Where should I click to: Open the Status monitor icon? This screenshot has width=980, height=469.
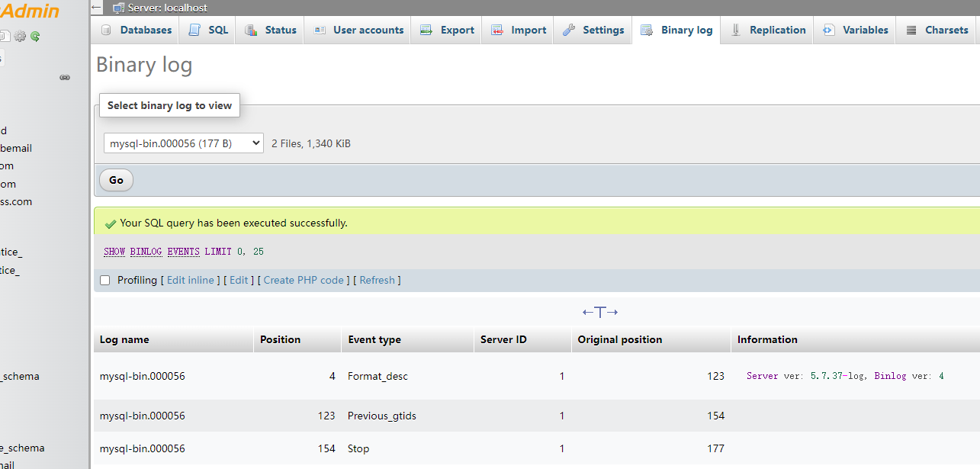pos(252,30)
